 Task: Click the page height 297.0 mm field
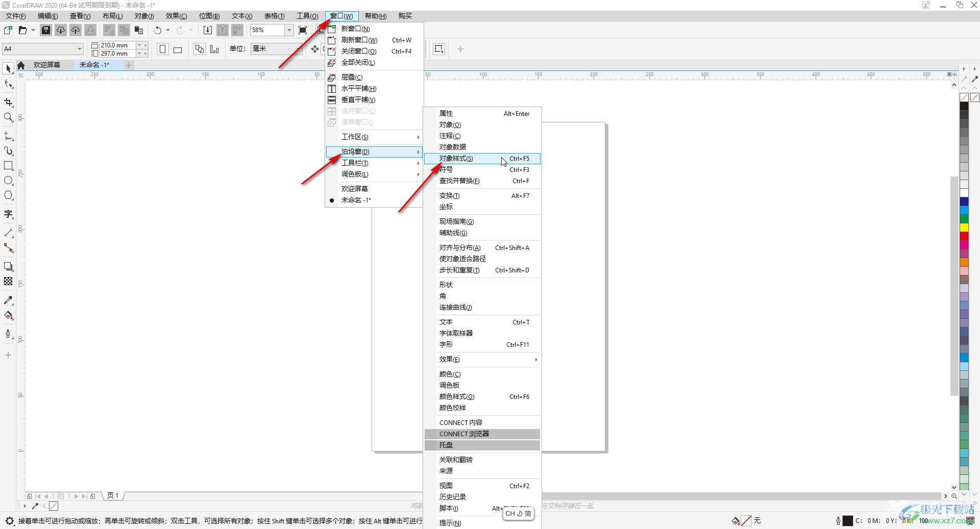(117, 53)
